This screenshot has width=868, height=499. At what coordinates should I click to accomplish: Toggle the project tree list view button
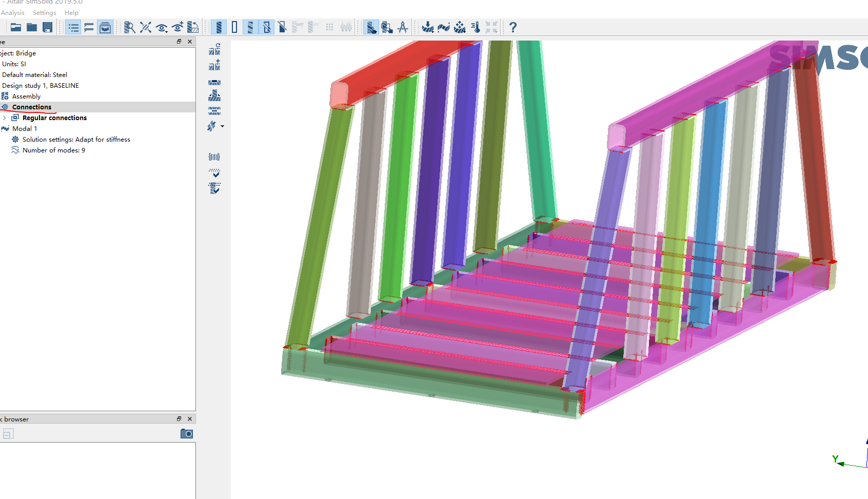coord(73,27)
